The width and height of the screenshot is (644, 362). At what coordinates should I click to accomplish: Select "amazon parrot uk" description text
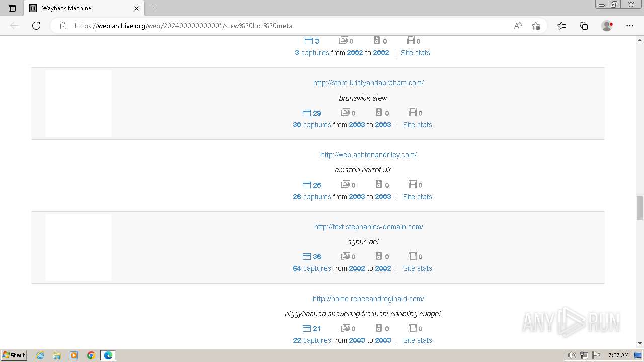pos(363,170)
